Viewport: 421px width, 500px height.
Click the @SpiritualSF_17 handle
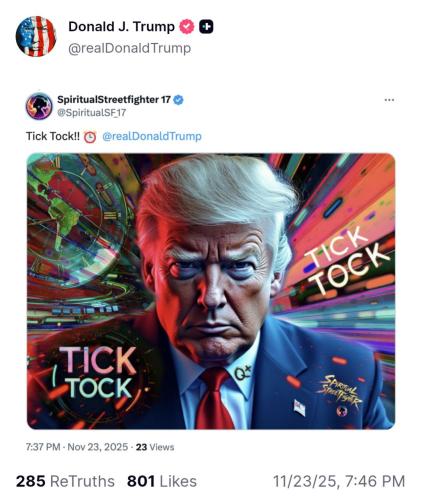pos(92,112)
